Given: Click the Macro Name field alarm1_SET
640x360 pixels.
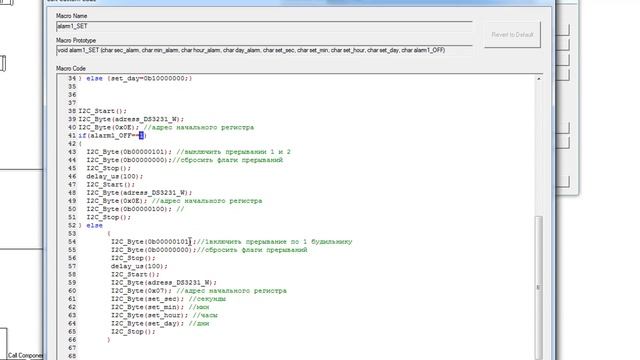Looking at the screenshot, I should tap(264, 27).
